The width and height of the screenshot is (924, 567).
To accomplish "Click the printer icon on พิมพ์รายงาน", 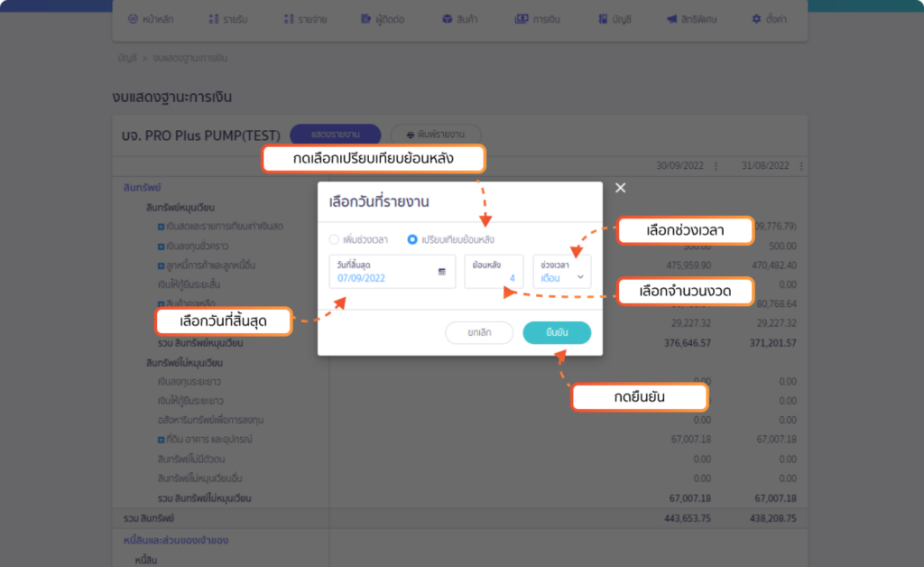I will point(410,135).
